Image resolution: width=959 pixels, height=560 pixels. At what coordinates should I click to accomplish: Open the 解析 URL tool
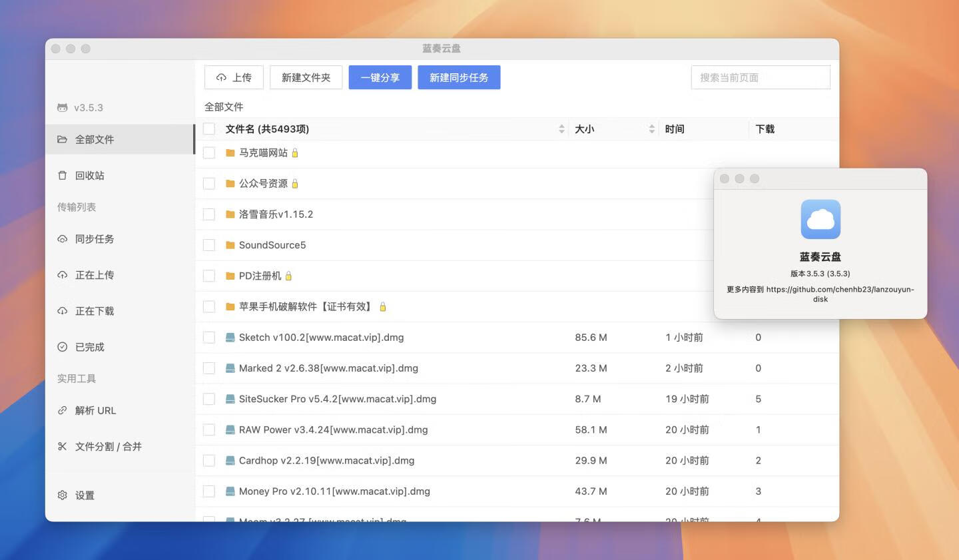click(x=120, y=410)
